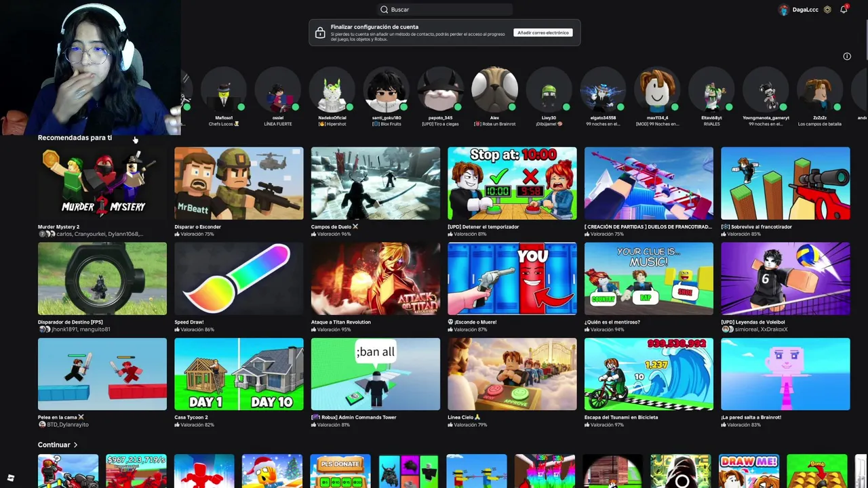Open Sobrevive al francotirador thumbnail

point(785,183)
